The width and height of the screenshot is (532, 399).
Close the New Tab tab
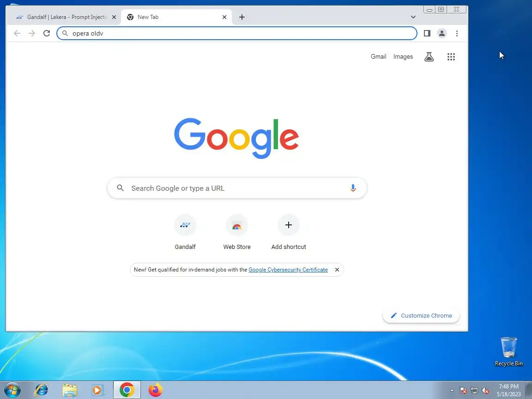point(224,17)
